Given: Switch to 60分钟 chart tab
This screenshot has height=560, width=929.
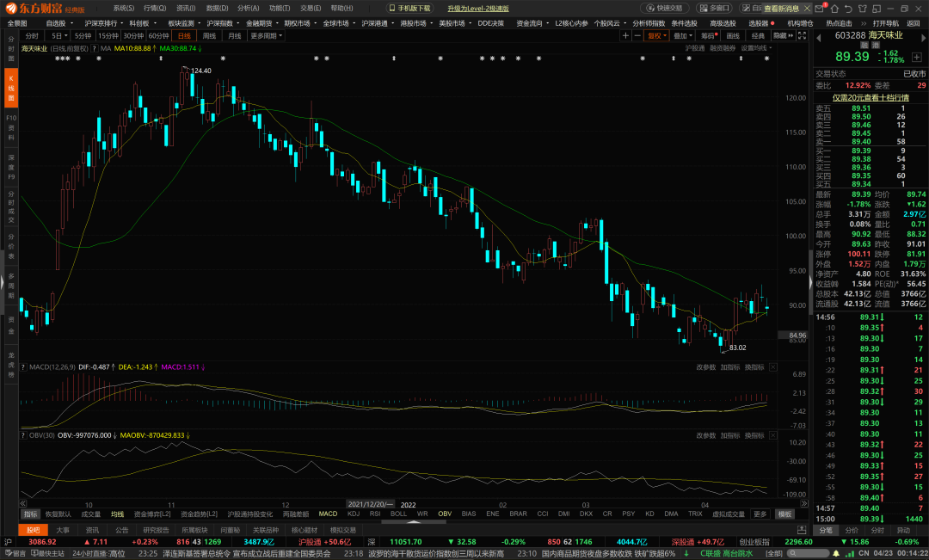Looking at the screenshot, I should click(x=159, y=35).
